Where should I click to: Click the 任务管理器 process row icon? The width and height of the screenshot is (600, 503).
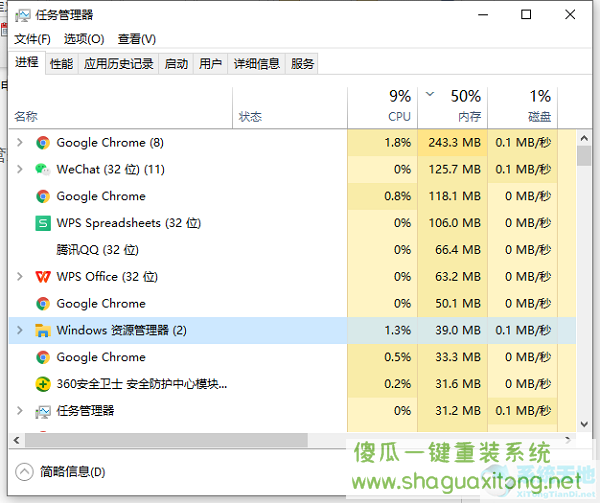coord(43,411)
